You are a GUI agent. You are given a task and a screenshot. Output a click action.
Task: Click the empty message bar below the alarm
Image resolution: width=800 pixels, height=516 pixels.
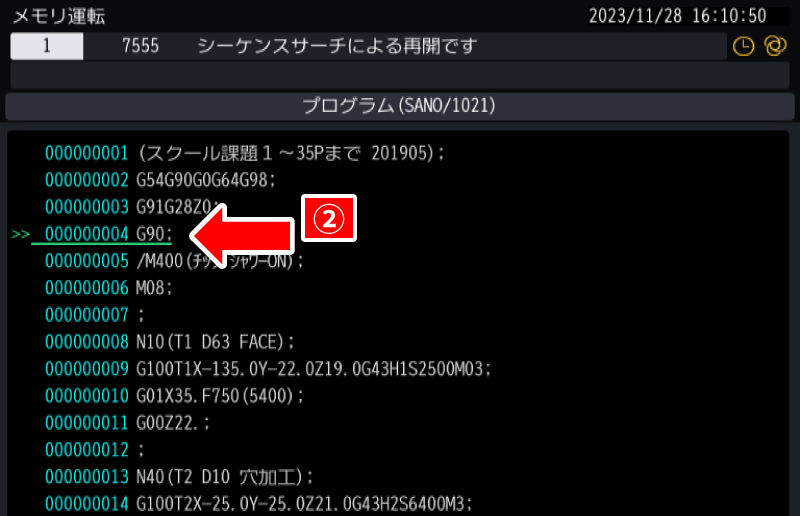point(400,75)
